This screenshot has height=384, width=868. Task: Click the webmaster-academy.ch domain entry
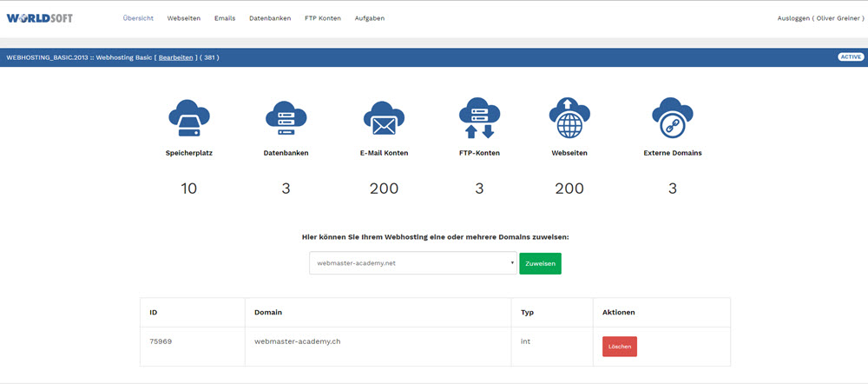(297, 341)
